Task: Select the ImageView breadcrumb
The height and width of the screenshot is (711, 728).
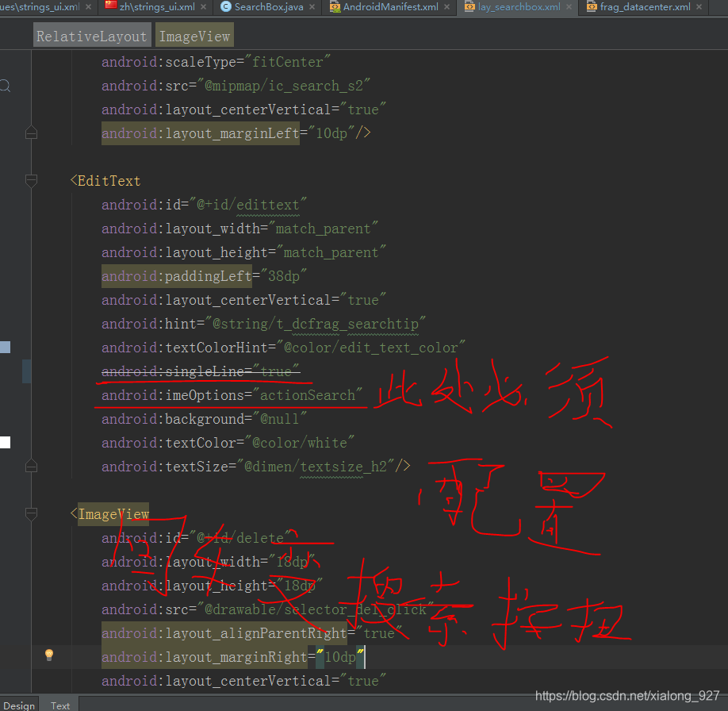Action: 193,35
